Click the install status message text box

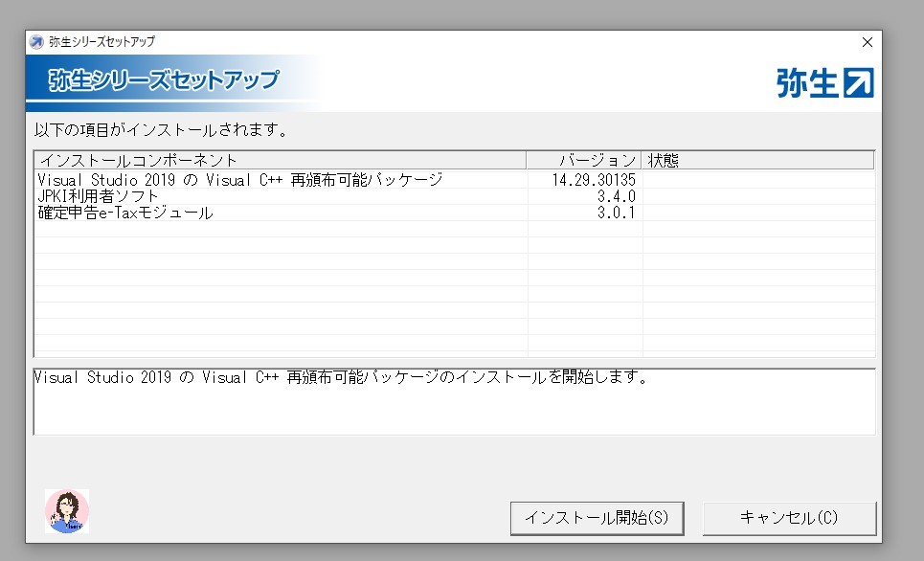click(x=454, y=402)
